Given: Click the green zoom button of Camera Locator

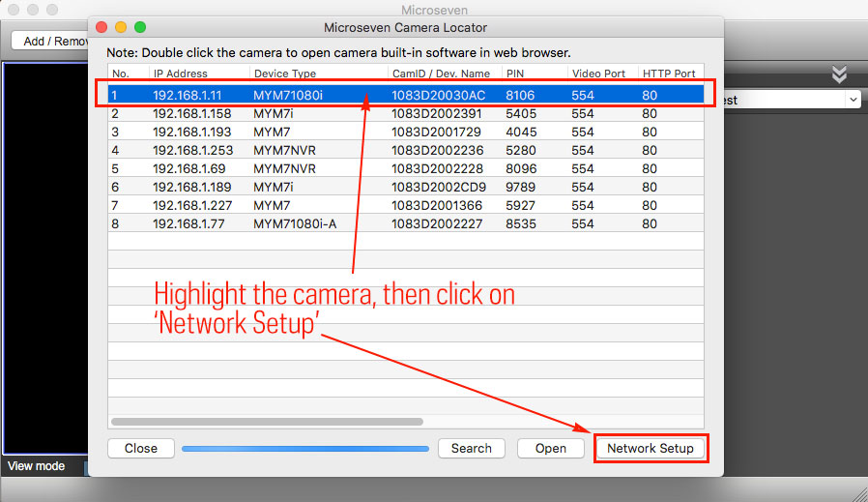Looking at the screenshot, I should coord(140,27).
